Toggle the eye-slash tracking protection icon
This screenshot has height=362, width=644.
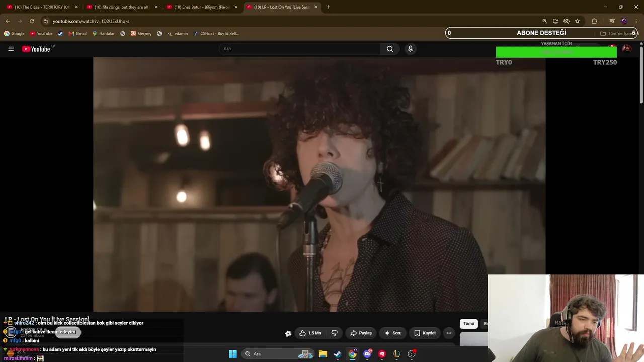click(x=567, y=21)
